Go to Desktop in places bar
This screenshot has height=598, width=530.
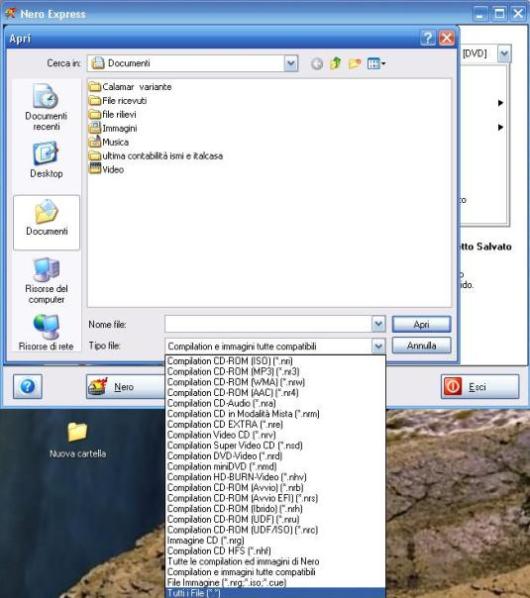coord(46,160)
